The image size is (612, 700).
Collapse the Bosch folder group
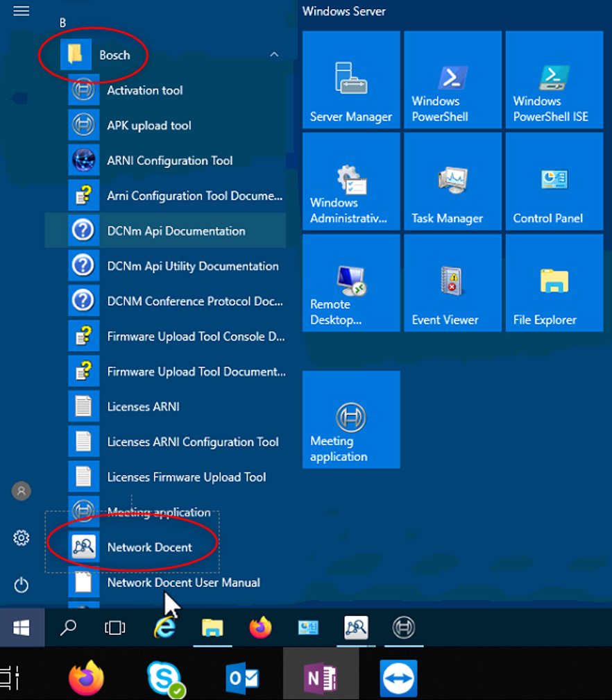114,55
